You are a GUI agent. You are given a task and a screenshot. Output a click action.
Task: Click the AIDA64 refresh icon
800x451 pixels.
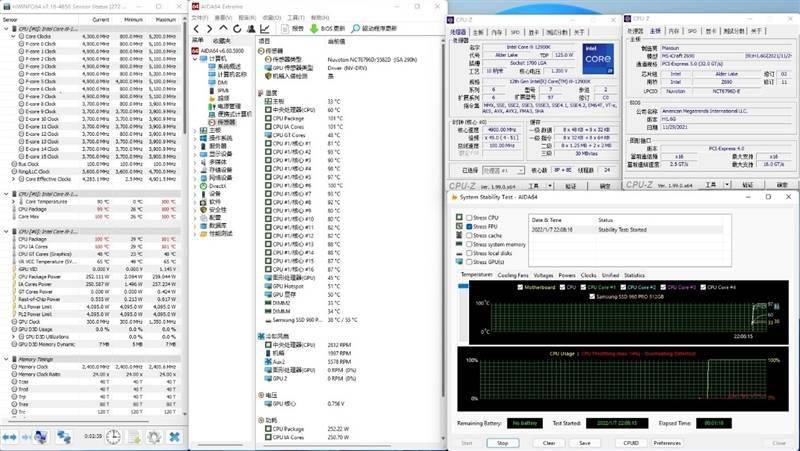[x=237, y=29]
